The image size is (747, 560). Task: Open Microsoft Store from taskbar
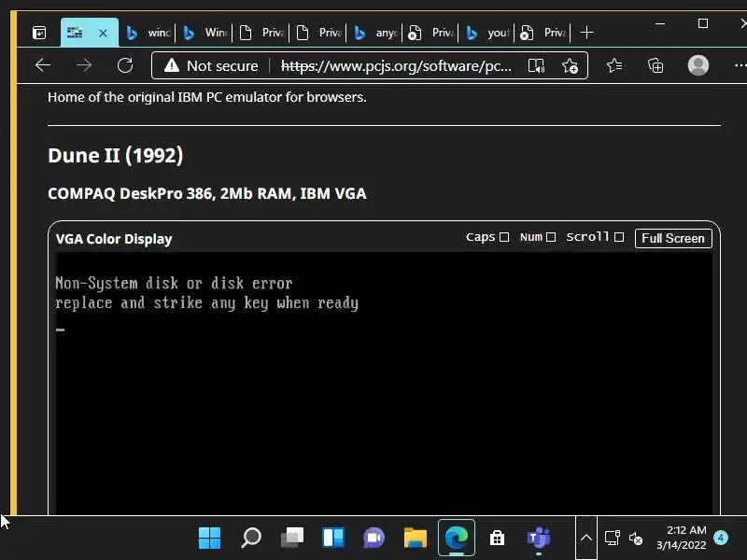point(497,539)
